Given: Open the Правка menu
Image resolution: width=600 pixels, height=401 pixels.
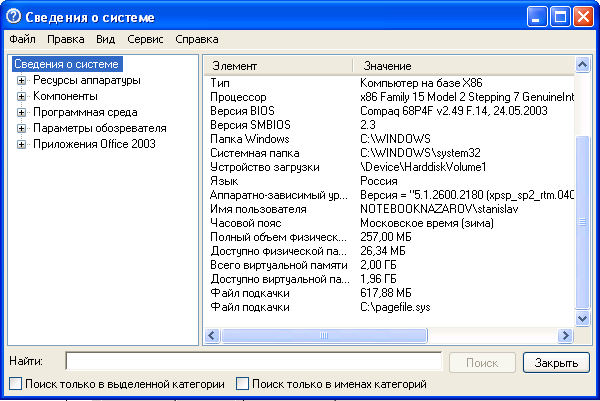Looking at the screenshot, I should tap(66, 39).
